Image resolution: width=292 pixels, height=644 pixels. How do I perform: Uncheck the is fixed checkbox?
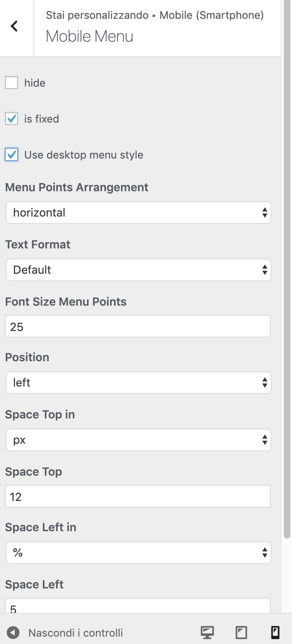tap(11, 119)
